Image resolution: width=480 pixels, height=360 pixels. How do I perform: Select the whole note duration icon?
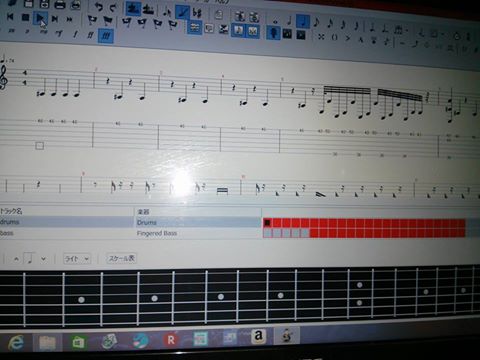point(275,21)
